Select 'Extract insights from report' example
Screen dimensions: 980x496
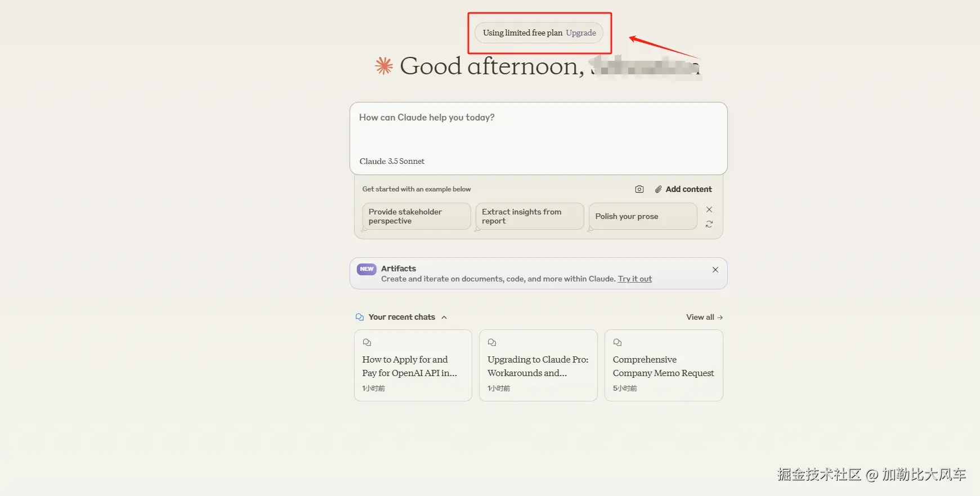(x=530, y=216)
